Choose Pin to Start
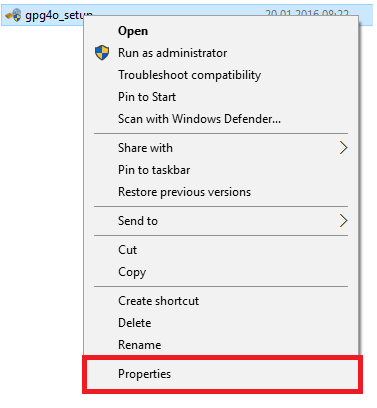This screenshot has height=408, width=377. click(147, 97)
